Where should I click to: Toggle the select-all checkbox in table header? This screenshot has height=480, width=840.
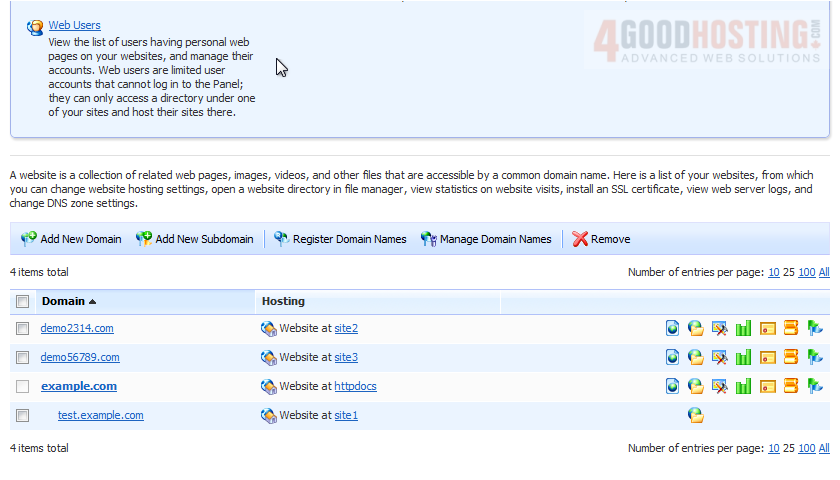click(22, 301)
